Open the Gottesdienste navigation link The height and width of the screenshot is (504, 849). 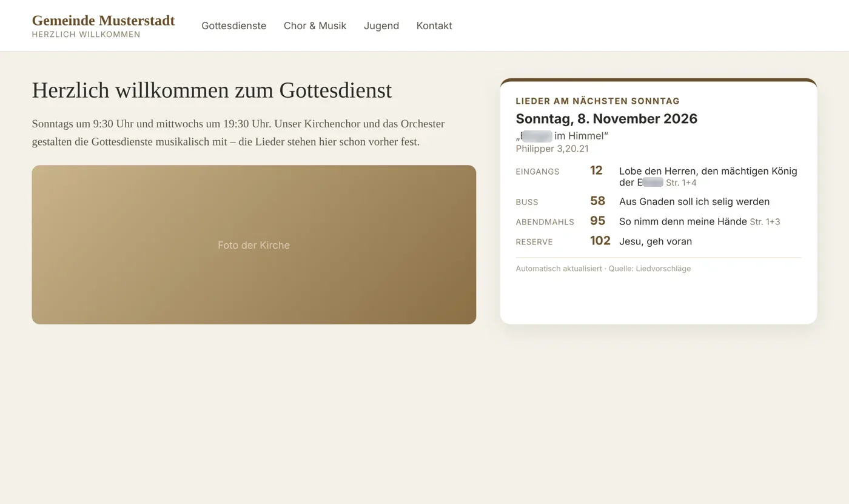tap(233, 25)
